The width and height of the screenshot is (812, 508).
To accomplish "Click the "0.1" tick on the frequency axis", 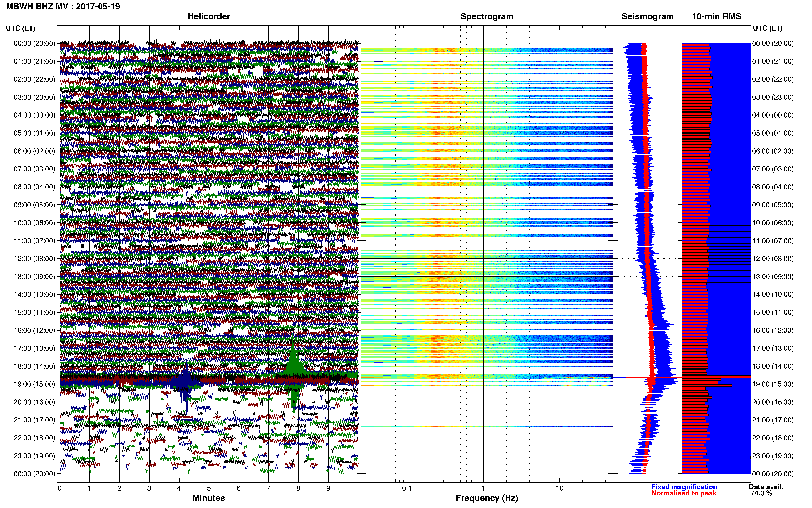I will pyautogui.click(x=407, y=488).
